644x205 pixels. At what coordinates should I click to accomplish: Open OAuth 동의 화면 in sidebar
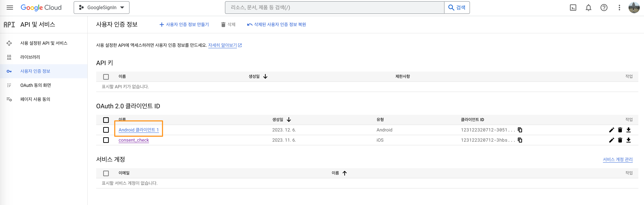click(x=35, y=85)
